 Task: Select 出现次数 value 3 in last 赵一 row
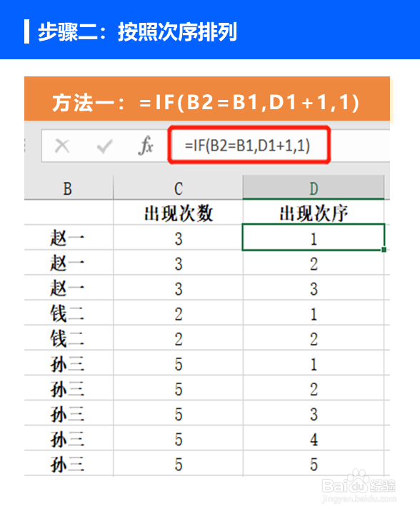[179, 288]
